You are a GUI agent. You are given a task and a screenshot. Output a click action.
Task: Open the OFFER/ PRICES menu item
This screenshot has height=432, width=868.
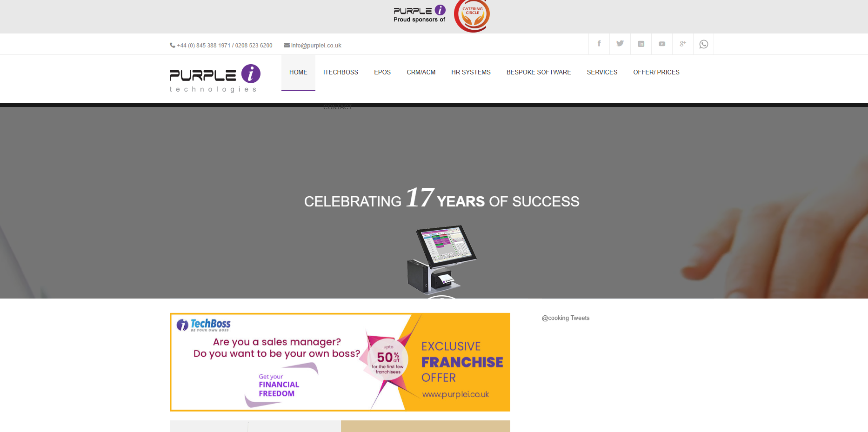[x=656, y=73]
